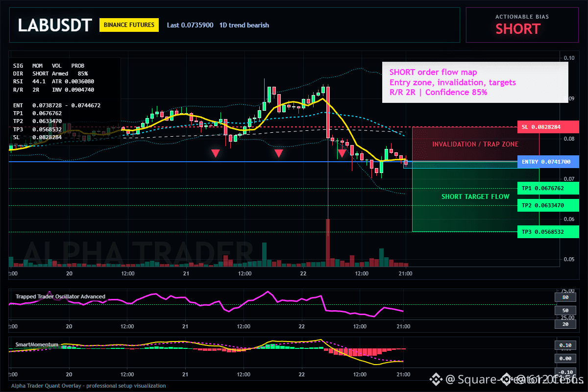Click the first red down-triangle signal marker
588x392 pixels.
[x=216, y=153]
